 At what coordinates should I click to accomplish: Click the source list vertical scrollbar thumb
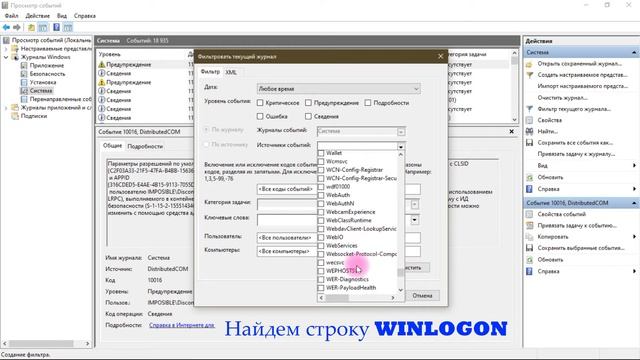pos(400,272)
